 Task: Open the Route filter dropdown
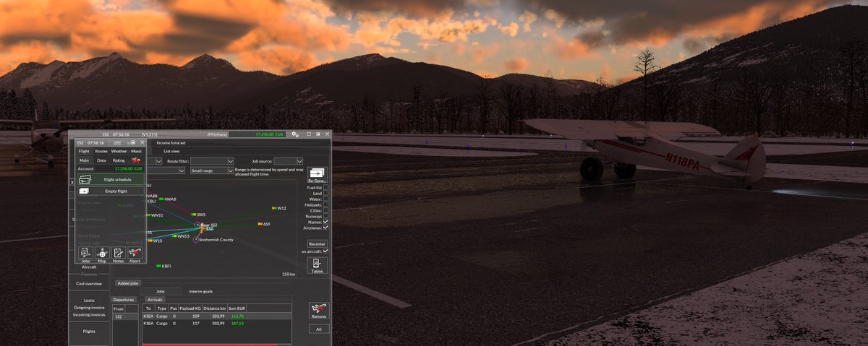[x=212, y=161]
